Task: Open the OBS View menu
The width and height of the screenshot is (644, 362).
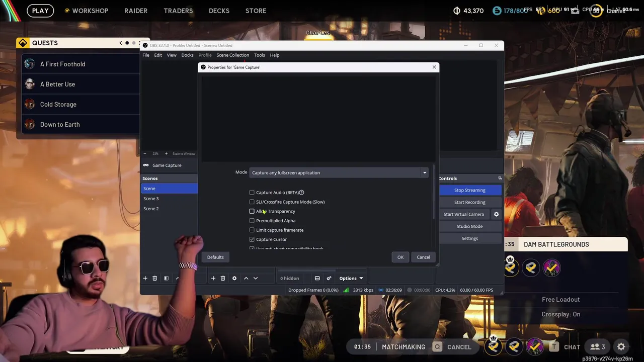Action: 172,55
